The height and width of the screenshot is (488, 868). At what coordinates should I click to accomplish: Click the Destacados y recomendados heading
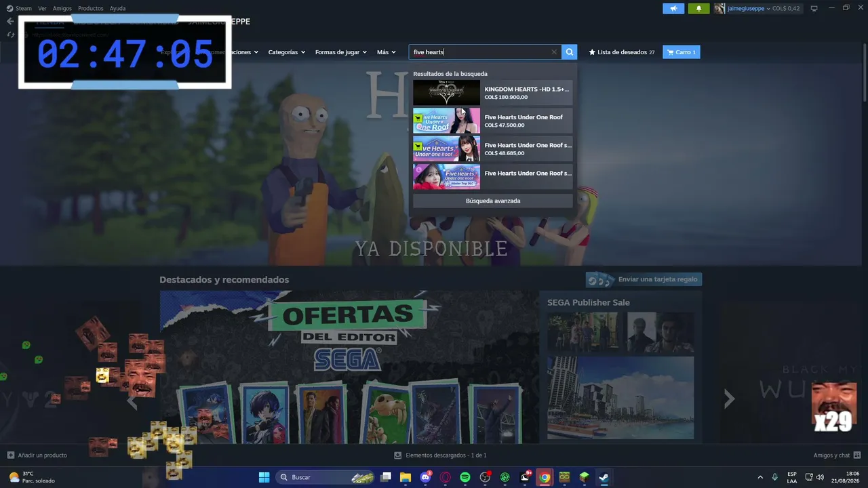tap(224, 279)
